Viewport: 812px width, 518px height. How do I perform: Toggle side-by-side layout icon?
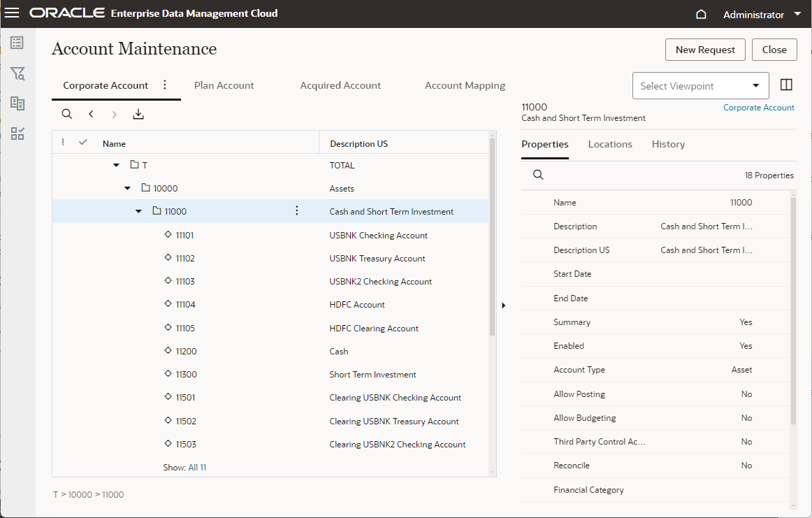[786, 85]
